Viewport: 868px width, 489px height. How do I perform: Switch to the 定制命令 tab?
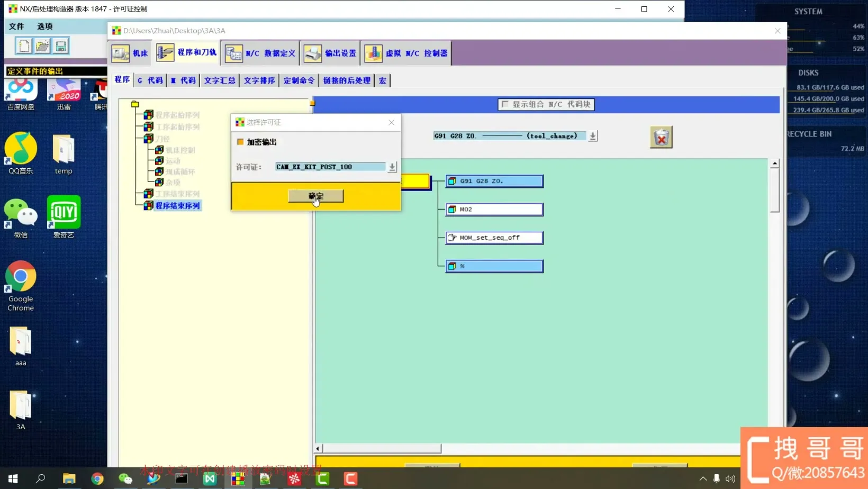[x=299, y=80]
